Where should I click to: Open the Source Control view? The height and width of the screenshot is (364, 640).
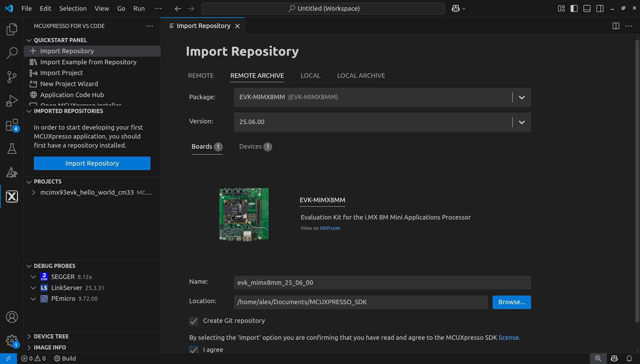(12, 77)
